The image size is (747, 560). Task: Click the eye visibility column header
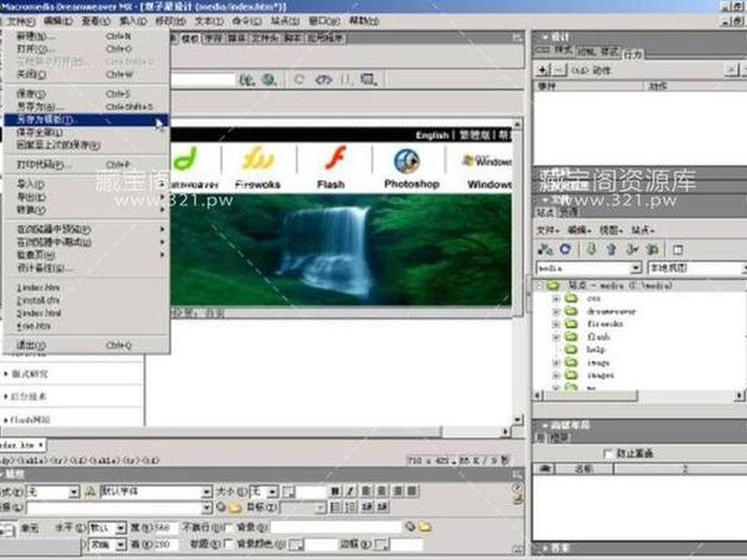coord(544,469)
